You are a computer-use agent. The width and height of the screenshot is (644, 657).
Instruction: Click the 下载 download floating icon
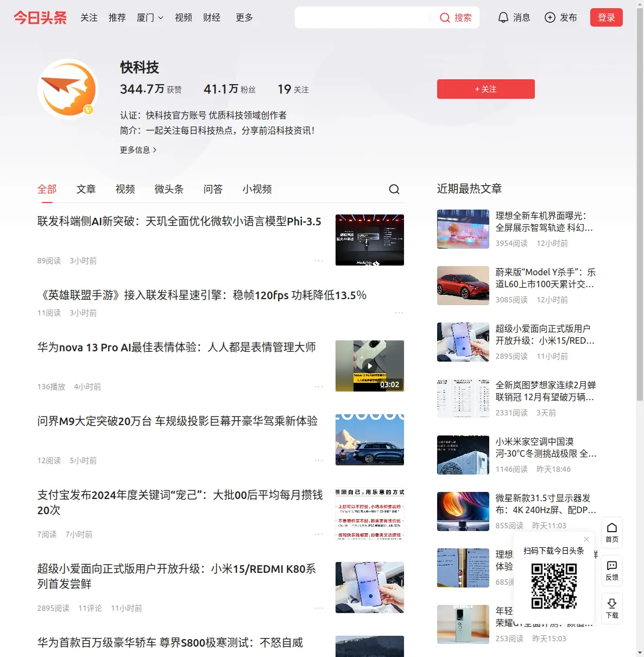(612, 609)
